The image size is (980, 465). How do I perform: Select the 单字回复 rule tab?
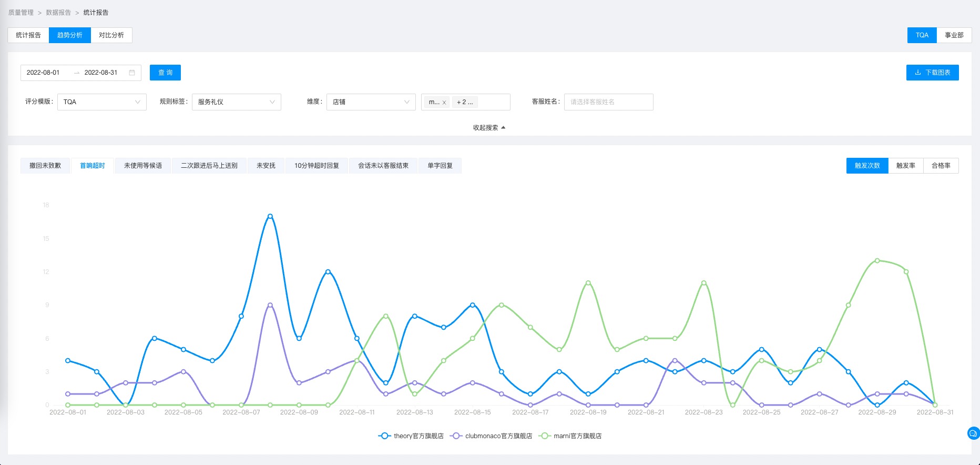tap(440, 166)
